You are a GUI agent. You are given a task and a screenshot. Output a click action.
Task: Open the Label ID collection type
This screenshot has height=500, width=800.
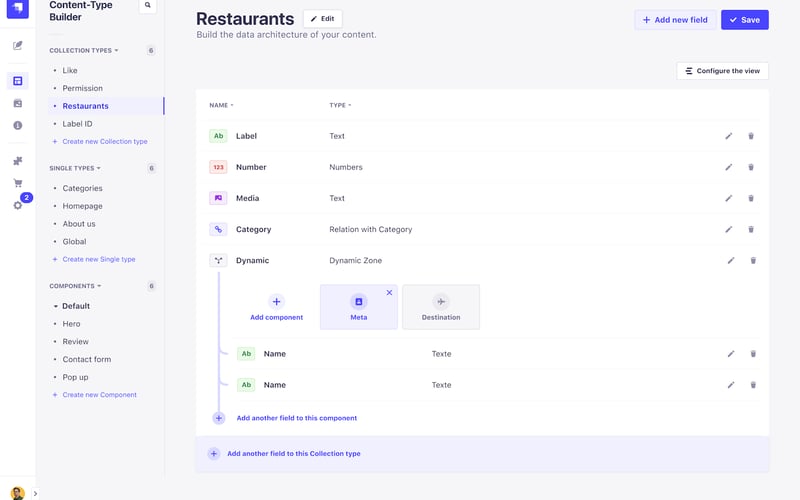78,124
